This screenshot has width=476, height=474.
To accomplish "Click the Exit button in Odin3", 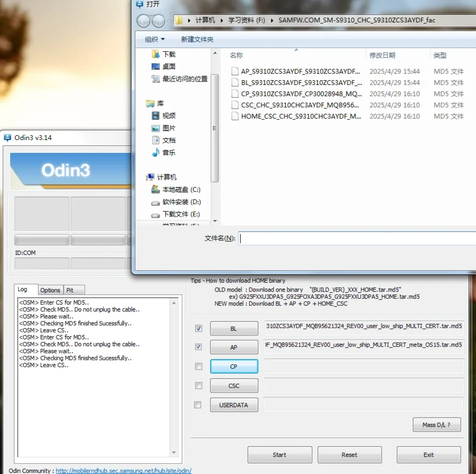I will (x=429, y=455).
